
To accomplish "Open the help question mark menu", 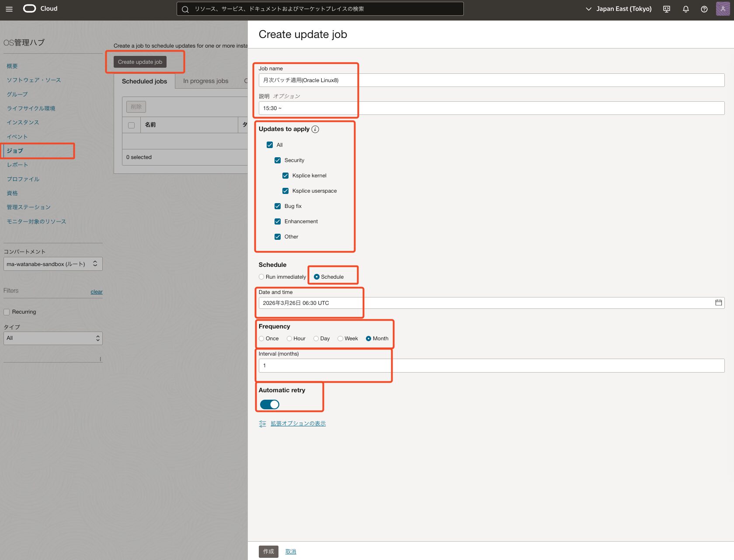I will coord(704,9).
